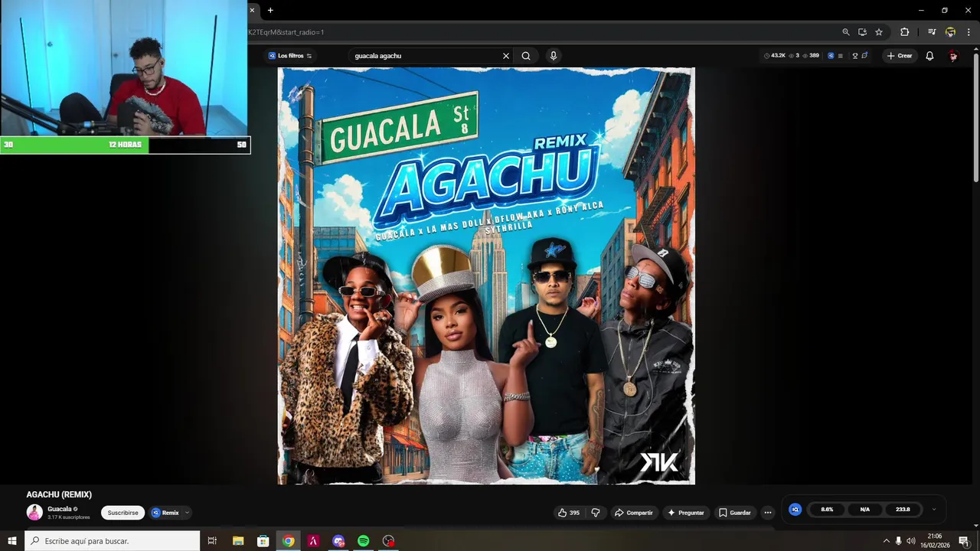Like the video with thumbs up
The height and width of the screenshot is (551, 980).
pos(568,513)
